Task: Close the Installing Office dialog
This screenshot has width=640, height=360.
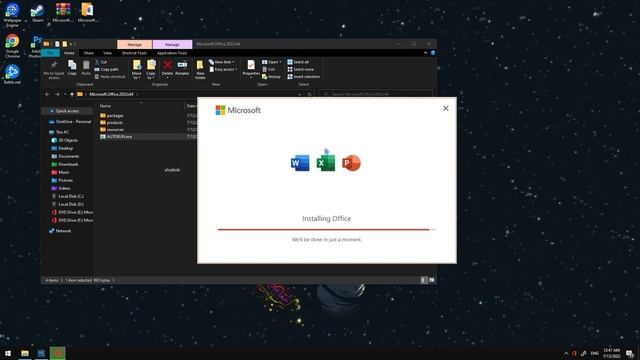Action: click(x=446, y=108)
